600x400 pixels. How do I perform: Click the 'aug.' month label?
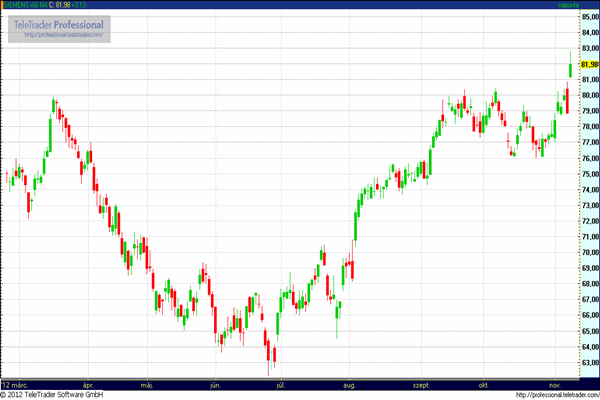[x=349, y=383]
